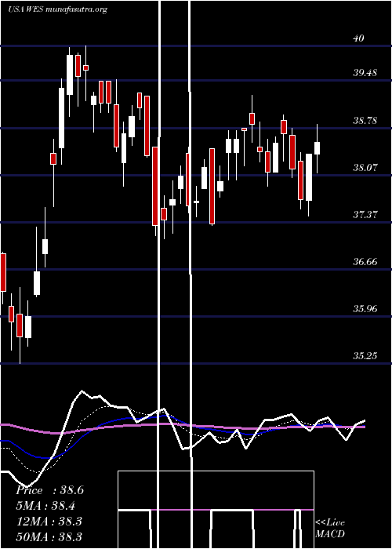Select the 39.48 price axis label
Viewport: 392px width, 549px height.
click(365, 73)
